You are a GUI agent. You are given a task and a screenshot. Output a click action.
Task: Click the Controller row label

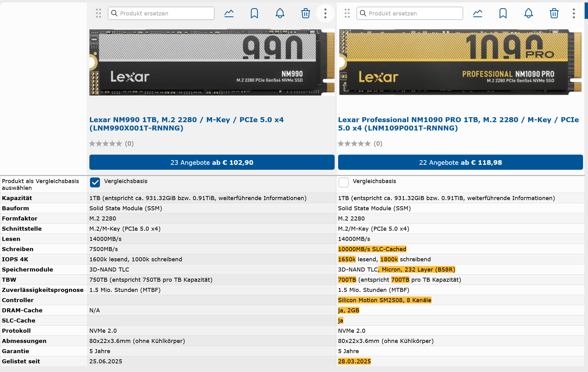pos(18,300)
